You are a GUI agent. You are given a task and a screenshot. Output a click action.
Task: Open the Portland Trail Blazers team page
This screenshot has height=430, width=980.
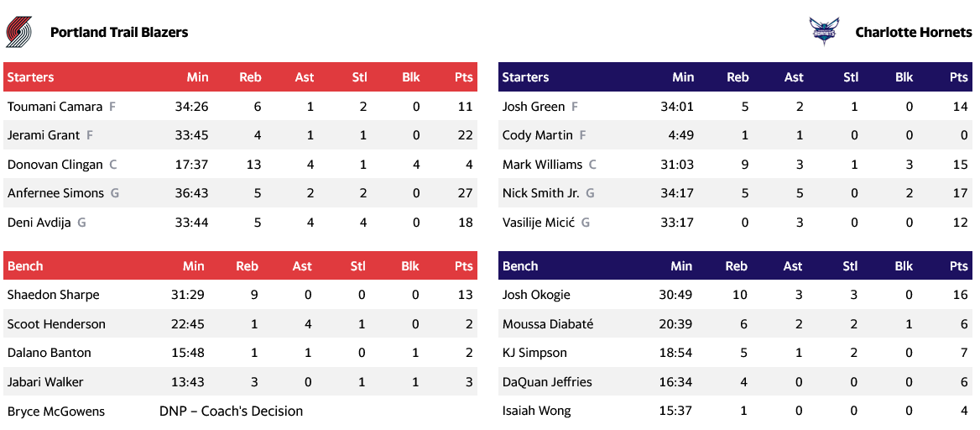click(119, 33)
